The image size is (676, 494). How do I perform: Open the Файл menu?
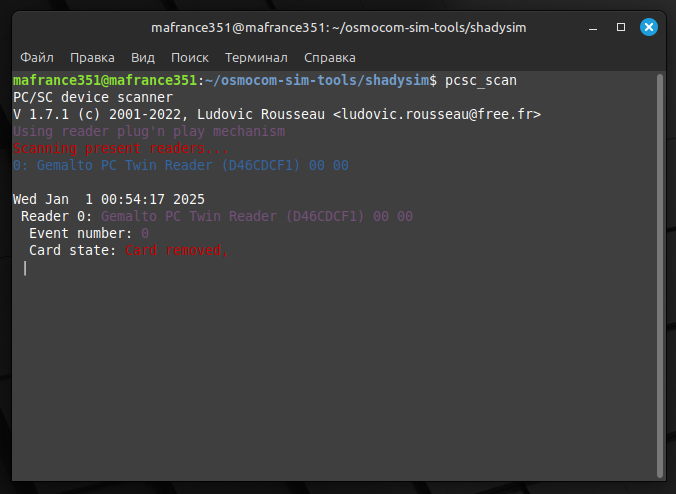click(36, 58)
